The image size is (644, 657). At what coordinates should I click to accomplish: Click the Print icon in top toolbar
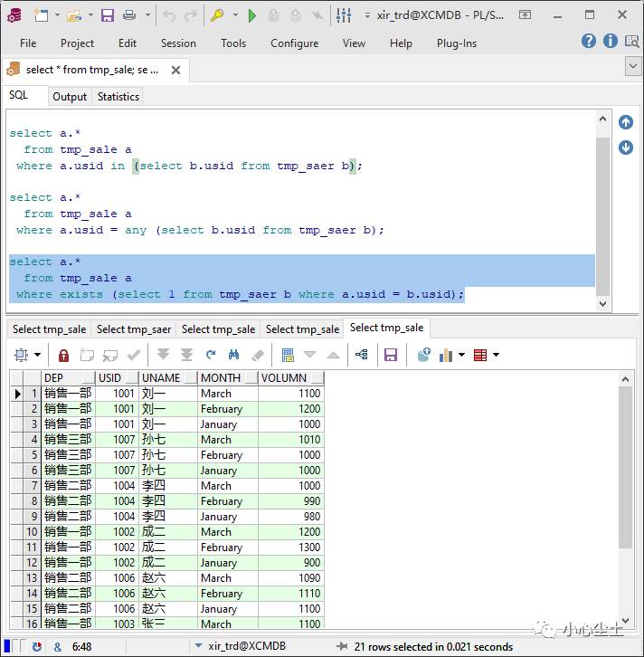129,16
